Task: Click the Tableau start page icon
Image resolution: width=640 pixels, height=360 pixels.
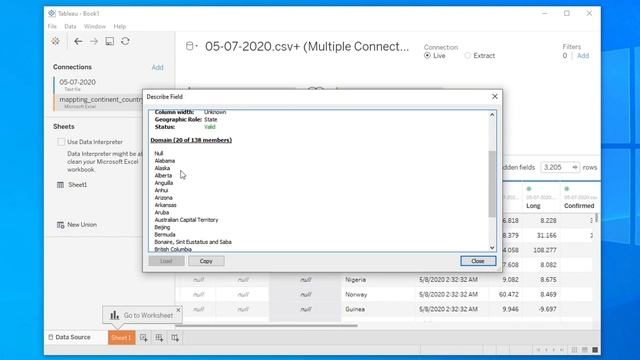Action: [x=56, y=41]
